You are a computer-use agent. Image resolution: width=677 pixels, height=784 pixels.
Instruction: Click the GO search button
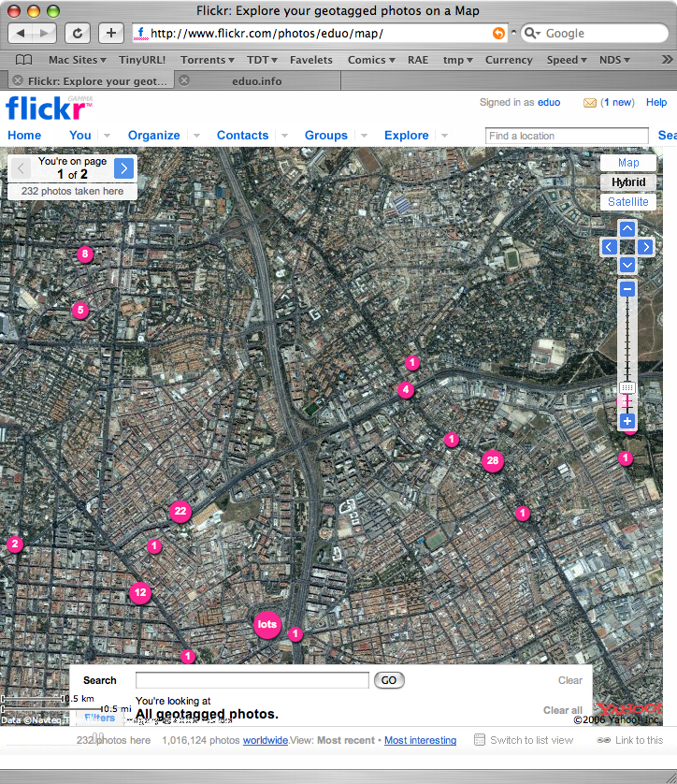[x=389, y=680]
